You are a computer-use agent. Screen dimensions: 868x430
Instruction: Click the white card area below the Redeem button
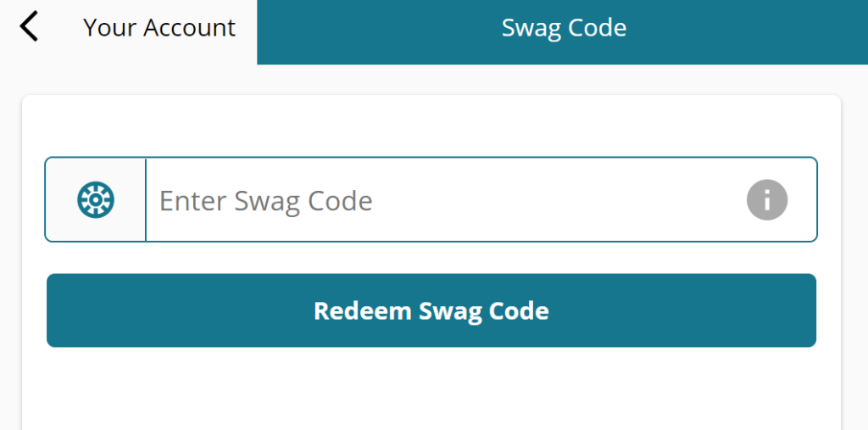click(431, 388)
